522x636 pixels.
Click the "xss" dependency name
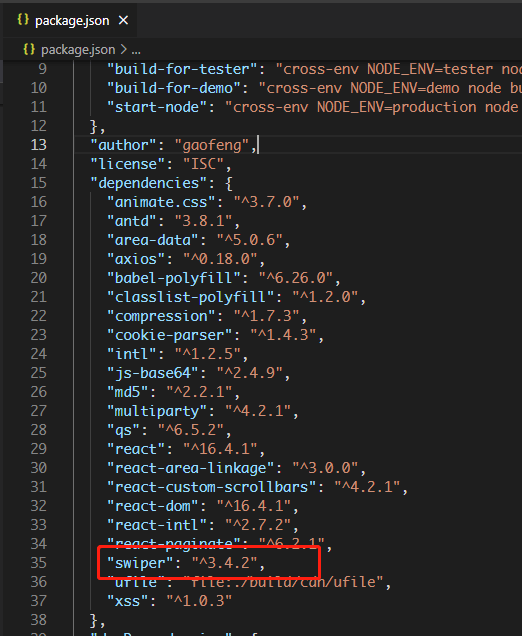click(x=127, y=601)
